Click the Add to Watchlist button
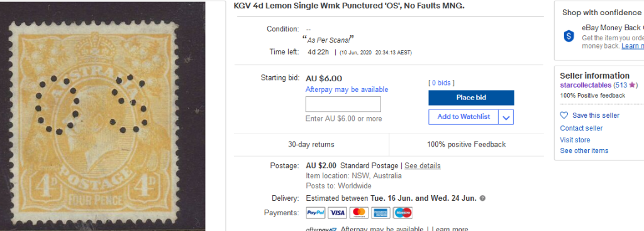The image size is (644, 231). click(x=464, y=116)
